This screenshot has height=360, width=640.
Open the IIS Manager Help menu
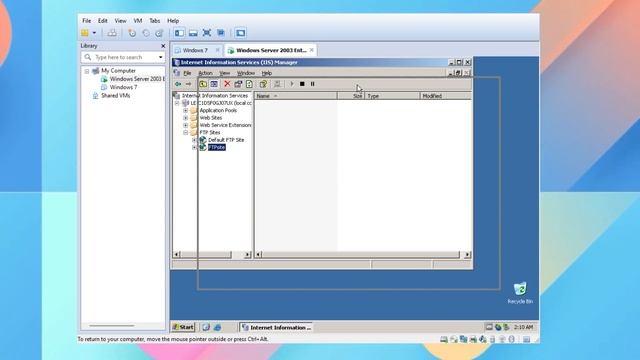pyautogui.click(x=267, y=73)
